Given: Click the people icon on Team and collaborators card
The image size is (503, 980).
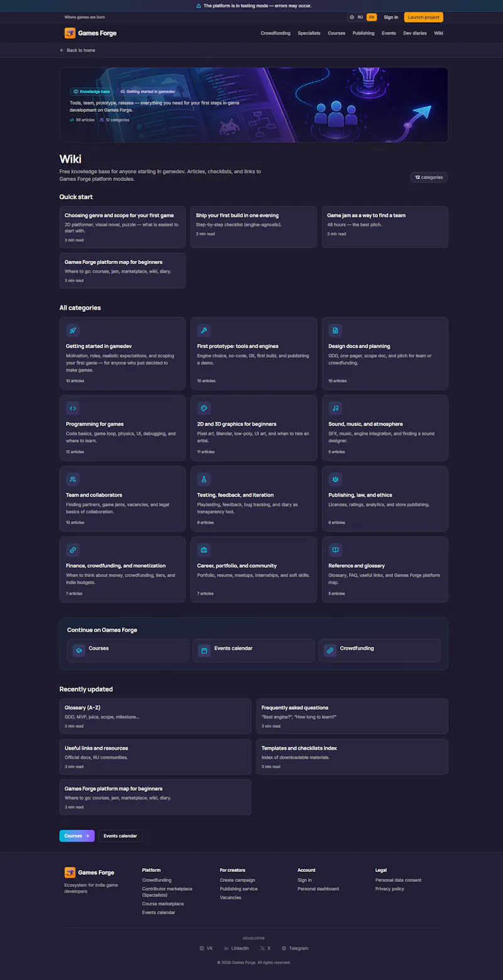Looking at the screenshot, I should tap(73, 479).
